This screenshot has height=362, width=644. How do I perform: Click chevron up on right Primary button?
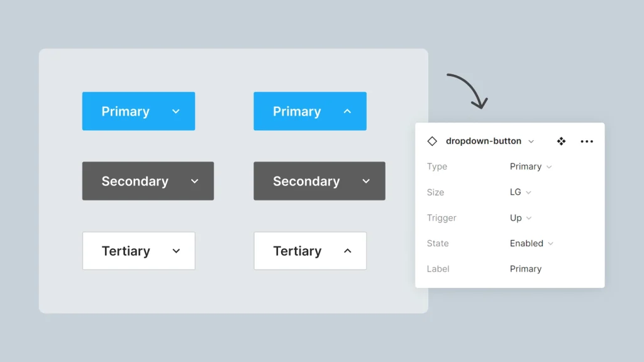[x=347, y=112]
